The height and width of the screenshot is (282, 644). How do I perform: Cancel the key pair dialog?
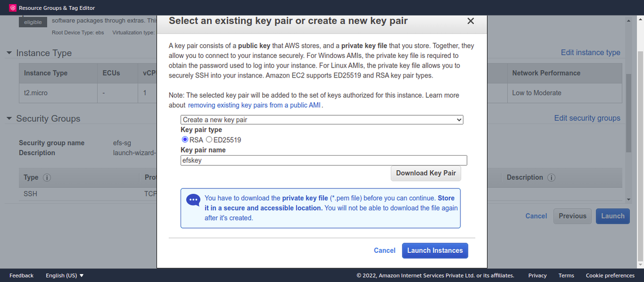pyautogui.click(x=384, y=251)
